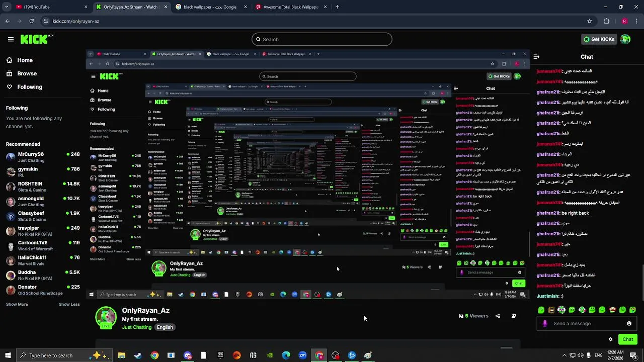Open Microsoft Edge from the bottom taskbar

(286, 355)
